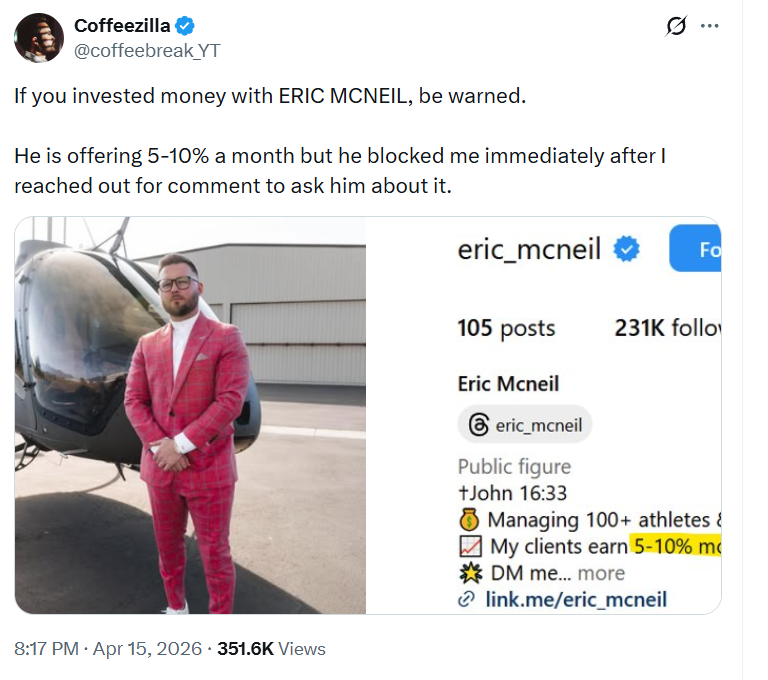This screenshot has width=768, height=680.
Task: Open the tweet timestamp 8:17 PM link
Action: tap(46, 648)
